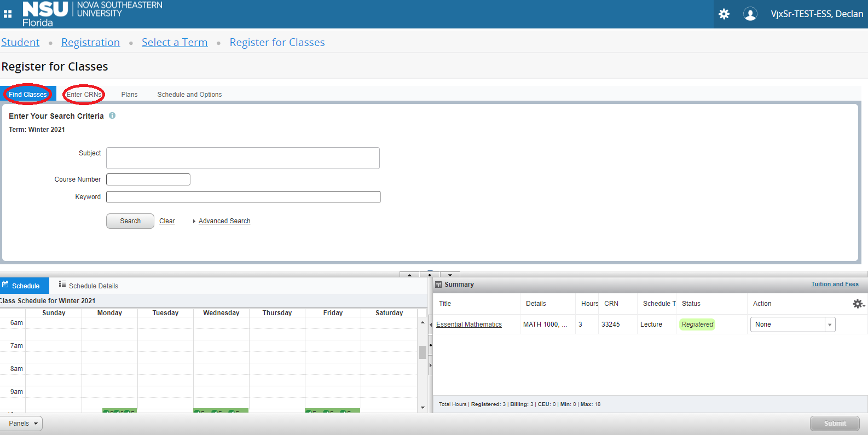Click the Lecture schedule type cell
This screenshot has width=868, height=435.
tap(651, 324)
